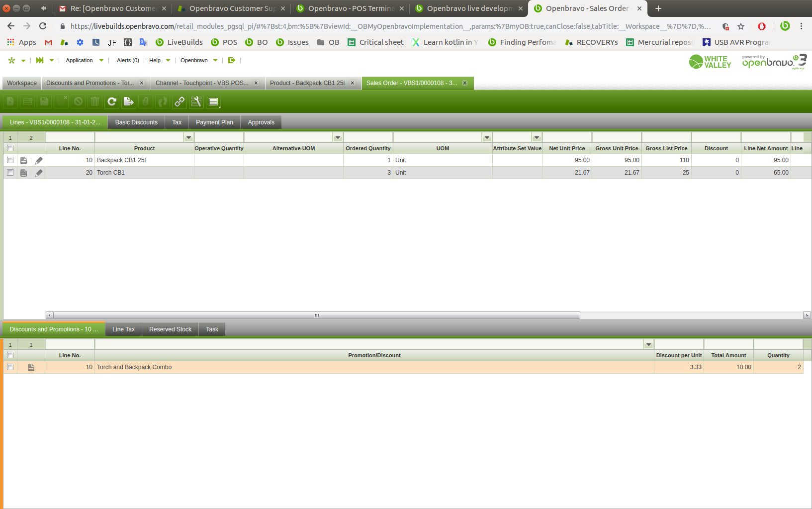
Task: Expand the UOM filter dropdown
Action: point(487,137)
